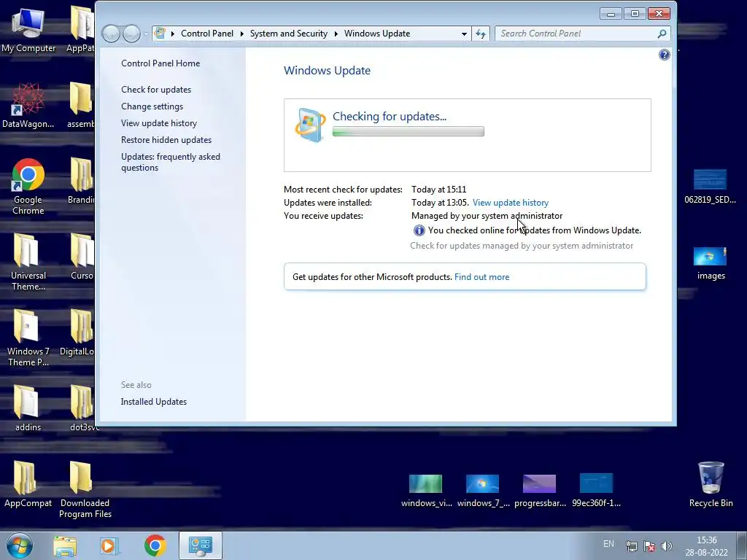Click the refresh button beside address bar
747x560 pixels.
coord(481,34)
